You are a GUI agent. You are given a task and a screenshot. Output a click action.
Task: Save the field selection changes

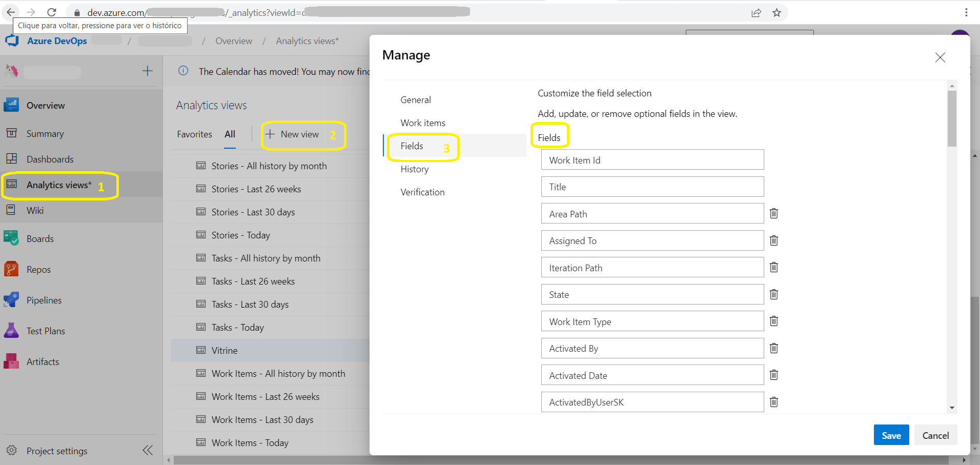tap(891, 435)
